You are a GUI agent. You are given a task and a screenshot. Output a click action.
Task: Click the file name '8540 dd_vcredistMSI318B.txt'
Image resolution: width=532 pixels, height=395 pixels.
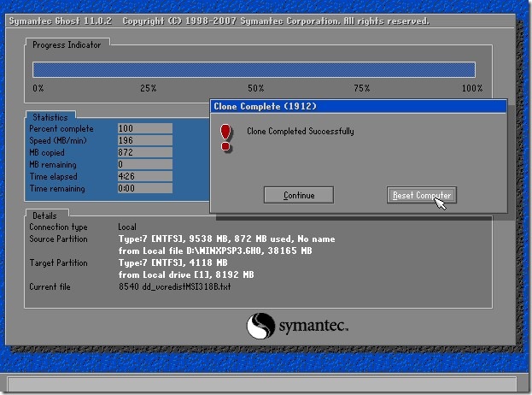coord(175,286)
